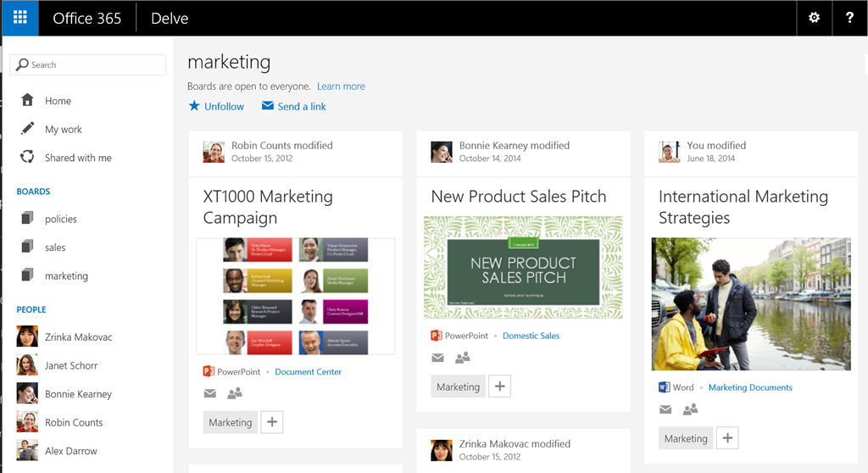Click the mail icon on International Marketing Strategies card
Viewport: 868px width, 473px height.
(x=665, y=409)
